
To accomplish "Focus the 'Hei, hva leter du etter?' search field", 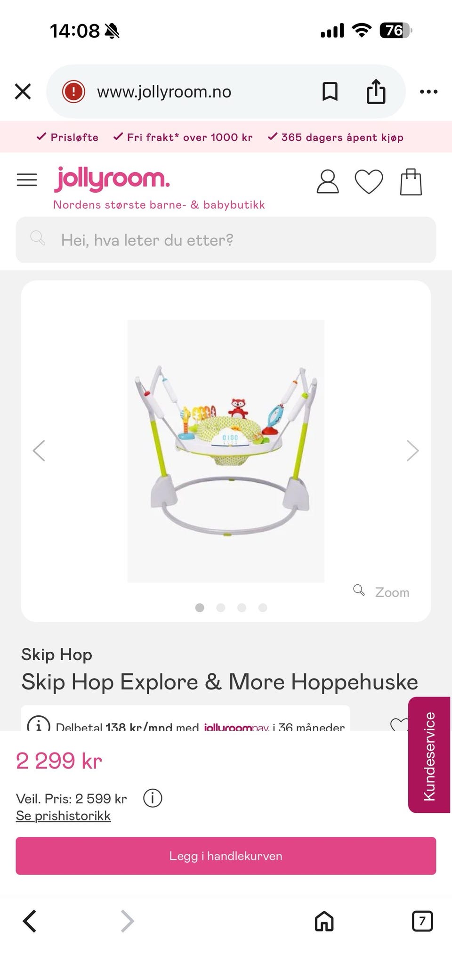I will (226, 240).
